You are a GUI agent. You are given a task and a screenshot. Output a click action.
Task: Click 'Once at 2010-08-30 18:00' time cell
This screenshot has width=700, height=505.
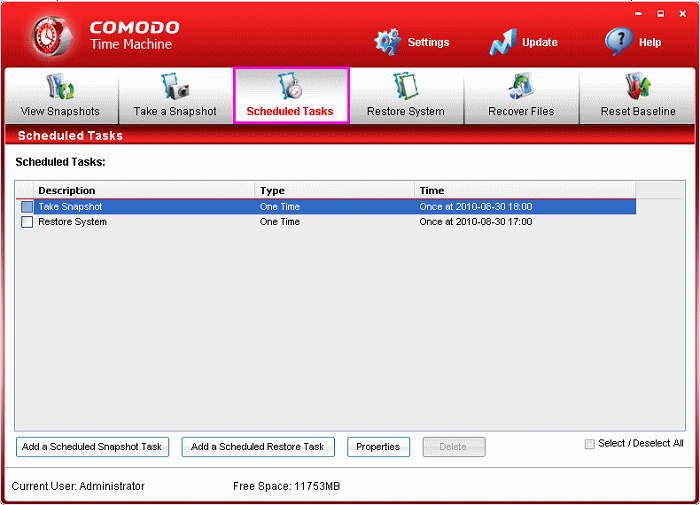coord(475,207)
